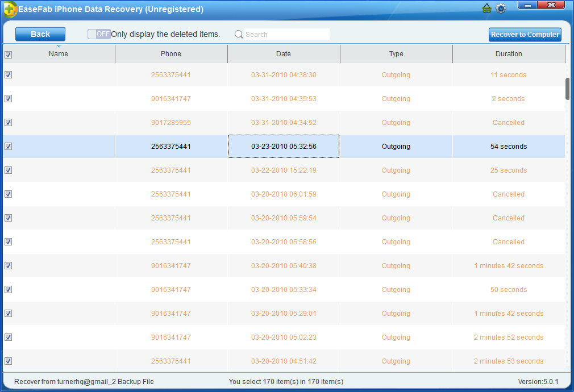This screenshot has height=392, width=574.
Task: Select the call dated 03-20-2010 05:02:23
Action: [x=284, y=337]
